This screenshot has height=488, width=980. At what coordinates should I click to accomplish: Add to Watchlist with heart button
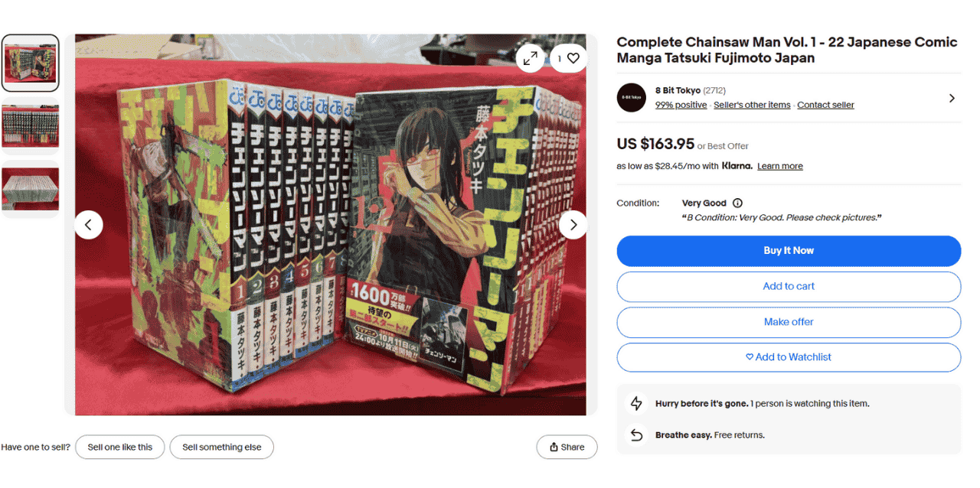tap(789, 357)
